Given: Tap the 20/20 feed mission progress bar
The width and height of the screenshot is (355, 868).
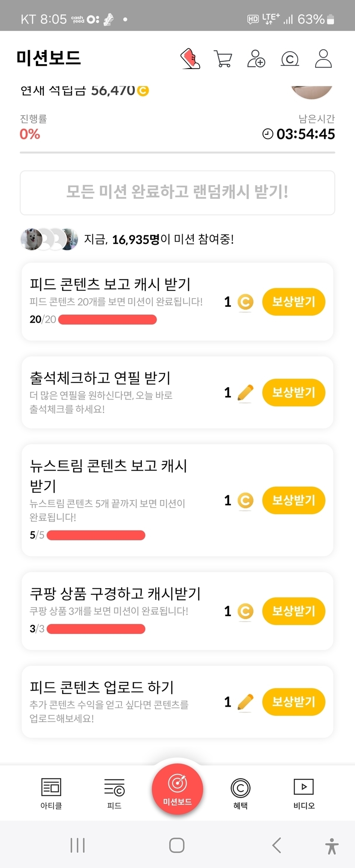Looking at the screenshot, I should pyautogui.click(x=107, y=320).
